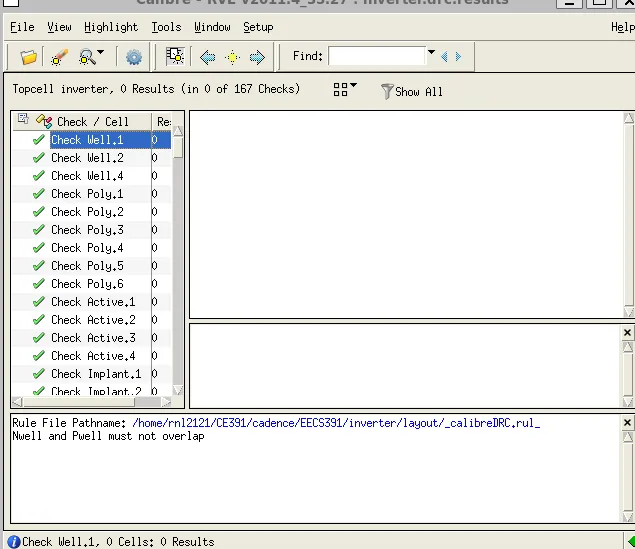The width and height of the screenshot is (635, 549).
Task: Select Check Poly.6 row
Action: (x=92, y=284)
